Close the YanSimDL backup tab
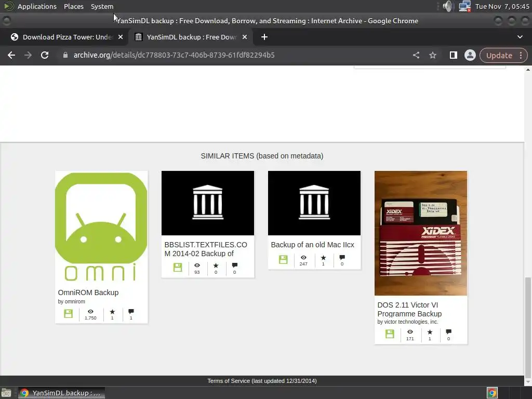This screenshot has height=399, width=532. tap(245, 37)
